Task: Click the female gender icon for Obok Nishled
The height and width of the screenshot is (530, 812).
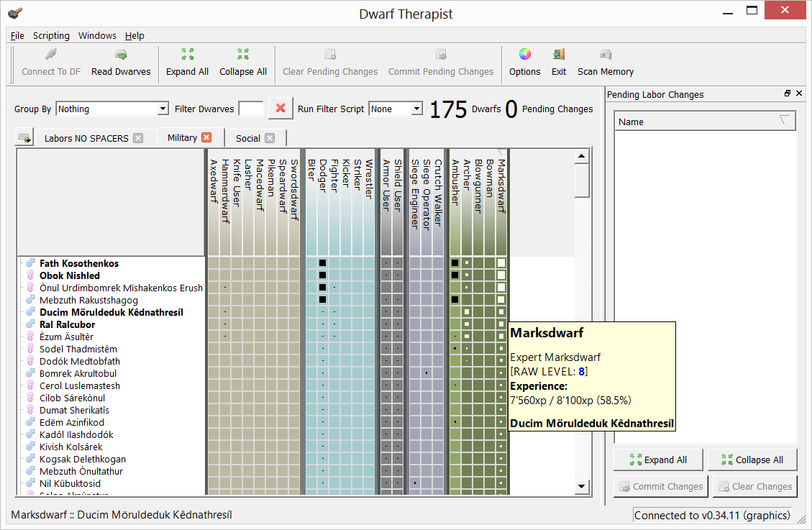Action: click(30, 275)
